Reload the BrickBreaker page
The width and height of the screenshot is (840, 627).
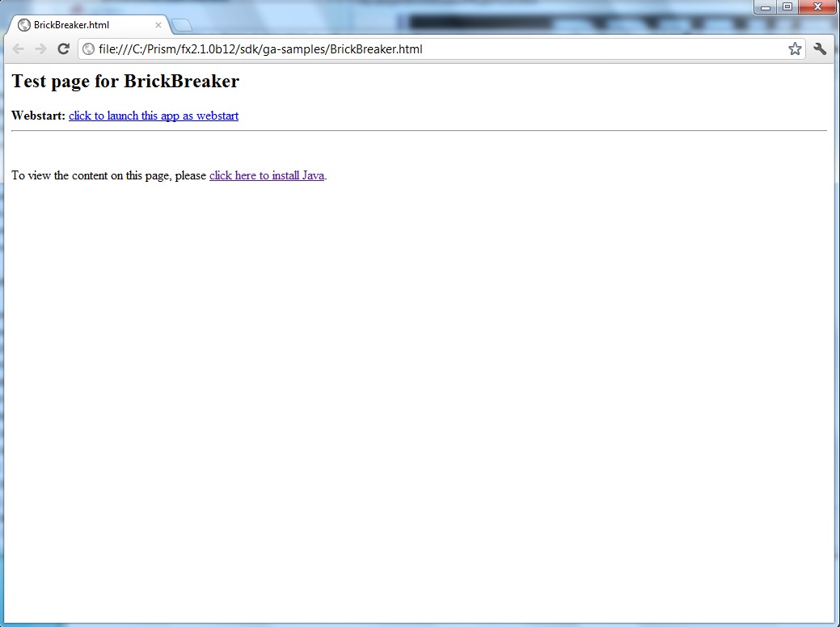[x=63, y=49]
